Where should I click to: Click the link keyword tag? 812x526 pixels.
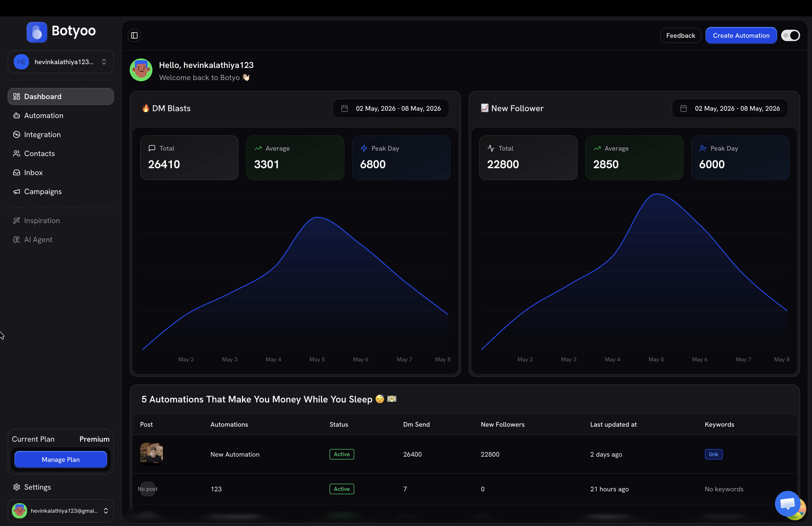pos(713,454)
